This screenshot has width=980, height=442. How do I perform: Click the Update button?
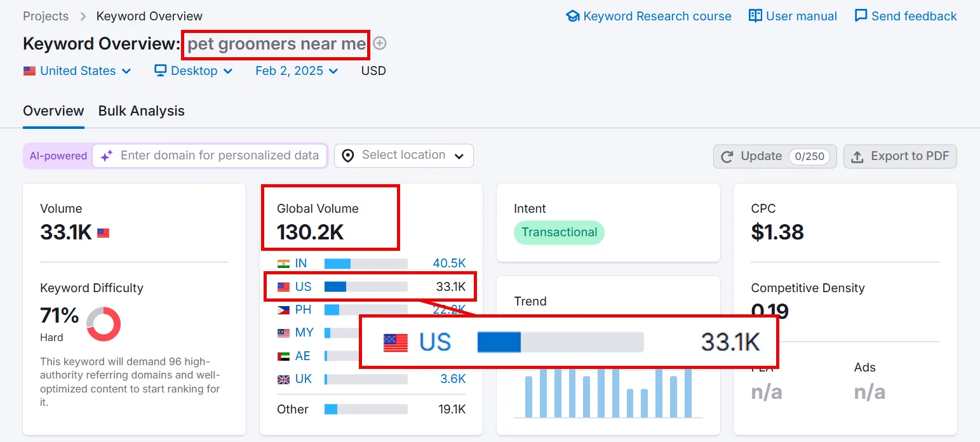tap(775, 156)
